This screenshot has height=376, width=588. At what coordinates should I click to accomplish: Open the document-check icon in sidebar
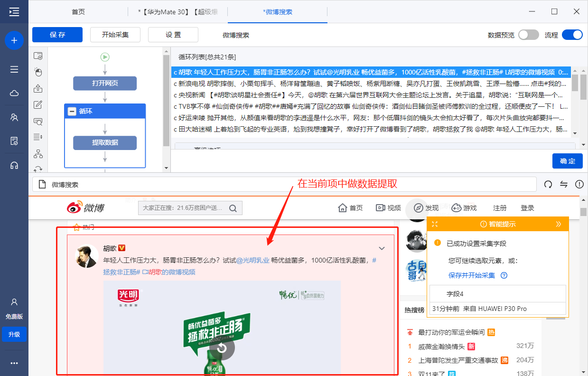[14, 141]
